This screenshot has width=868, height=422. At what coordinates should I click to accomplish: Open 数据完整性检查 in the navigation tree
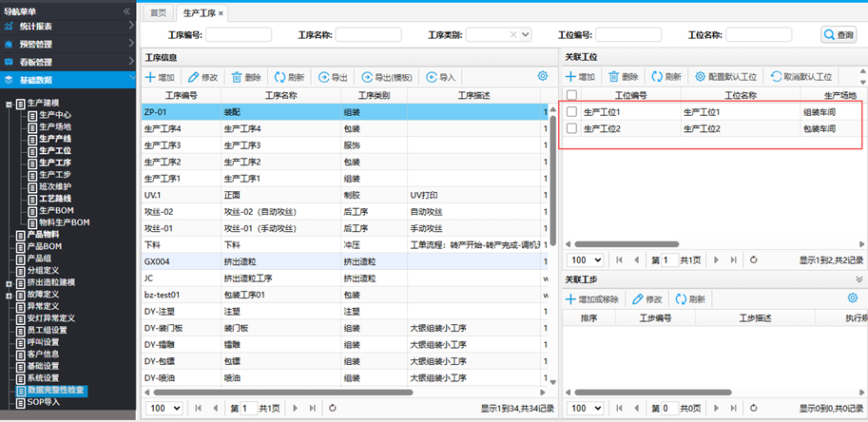click(57, 391)
